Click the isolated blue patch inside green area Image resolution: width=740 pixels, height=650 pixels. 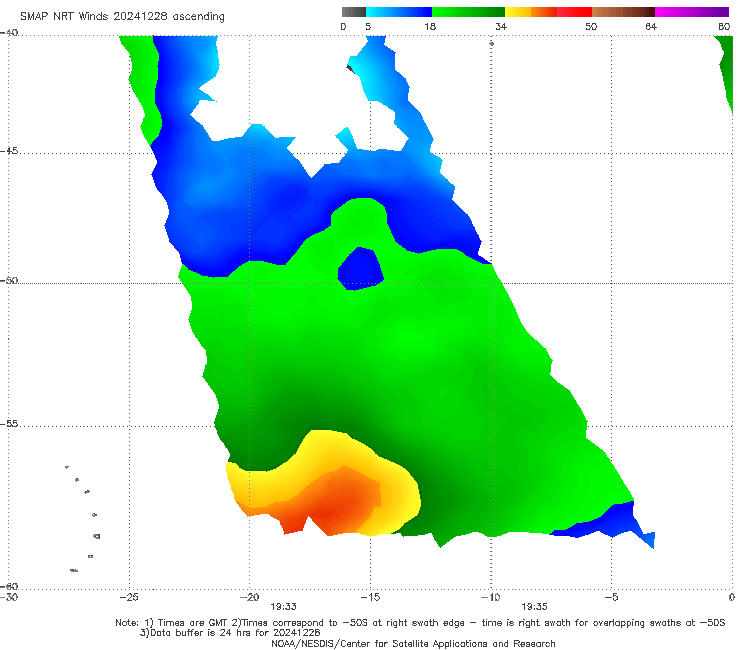coord(360,269)
